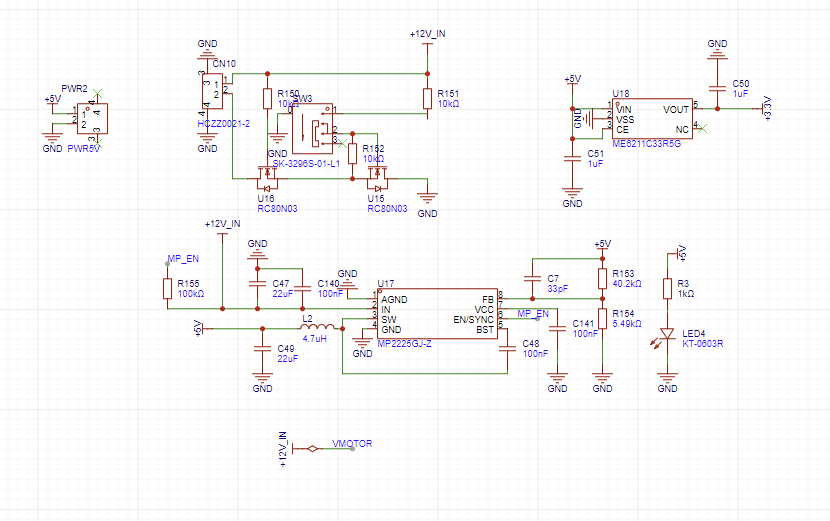This screenshot has height=521, width=830.
Task: Select the SW3 slide switch symbol
Action: 312,129
